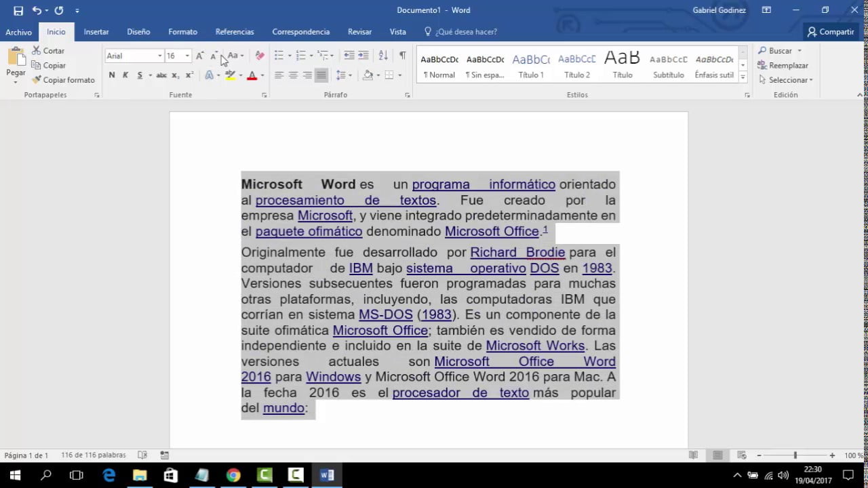
Task: Apply text effects with the glowing A
Action: (209, 75)
